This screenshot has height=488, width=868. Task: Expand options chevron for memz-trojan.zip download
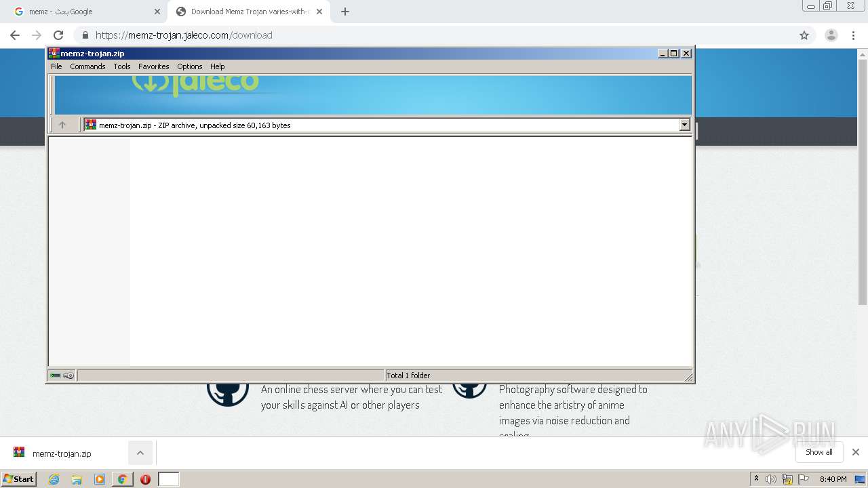tap(140, 453)
